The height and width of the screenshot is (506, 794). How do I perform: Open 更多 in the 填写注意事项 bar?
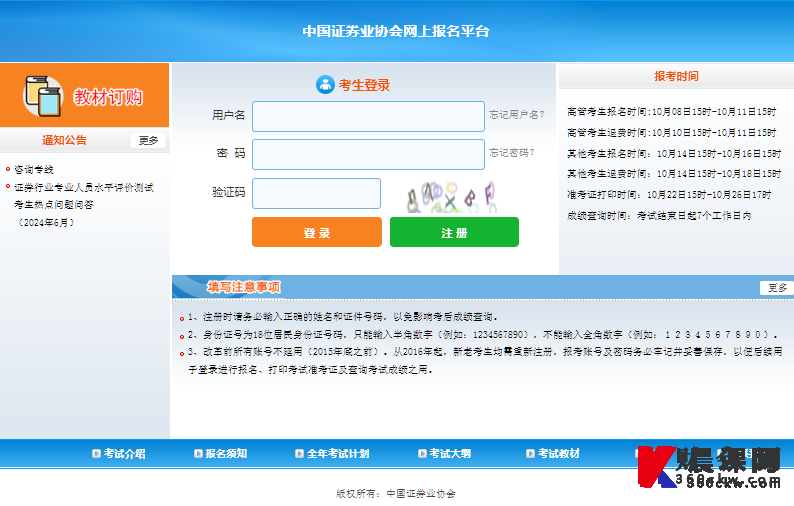coord(777,288)
